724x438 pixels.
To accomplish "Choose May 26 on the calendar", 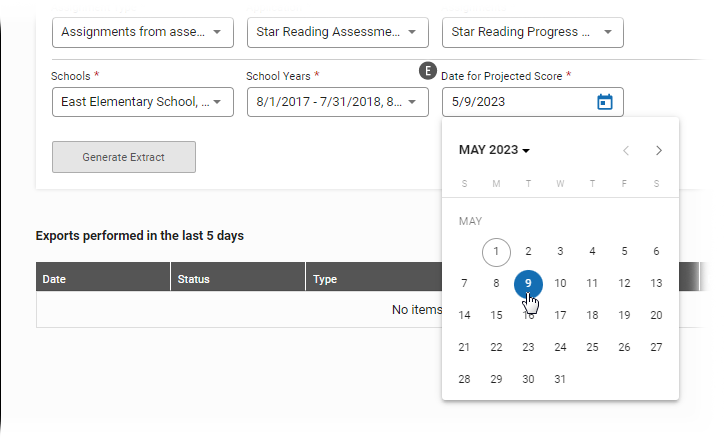I will click(624, 348).
